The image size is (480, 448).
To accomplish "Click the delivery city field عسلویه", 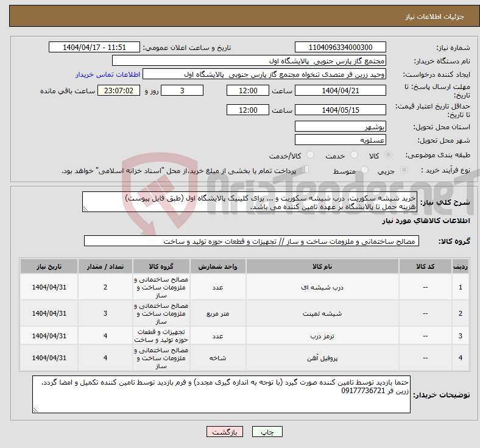I will (340, 140).
